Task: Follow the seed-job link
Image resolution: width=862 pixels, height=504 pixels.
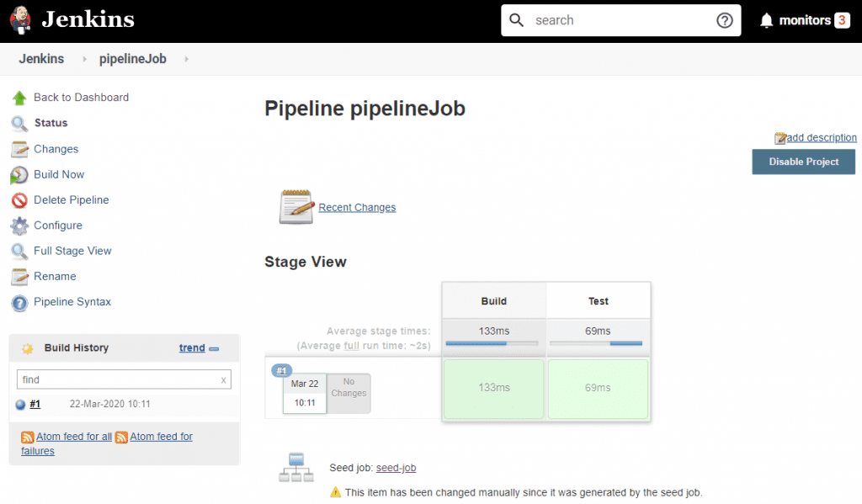Action: 396,468
